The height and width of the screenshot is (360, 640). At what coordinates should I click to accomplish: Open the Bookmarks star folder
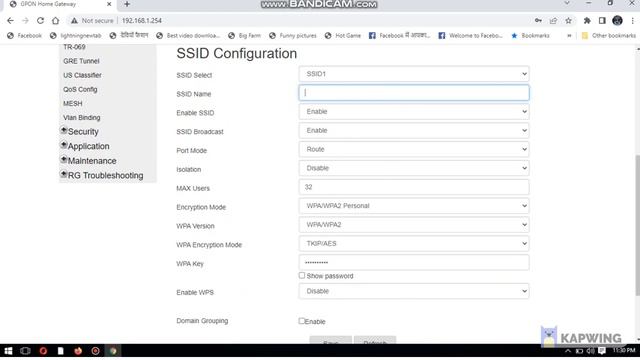tap(530, 36)
